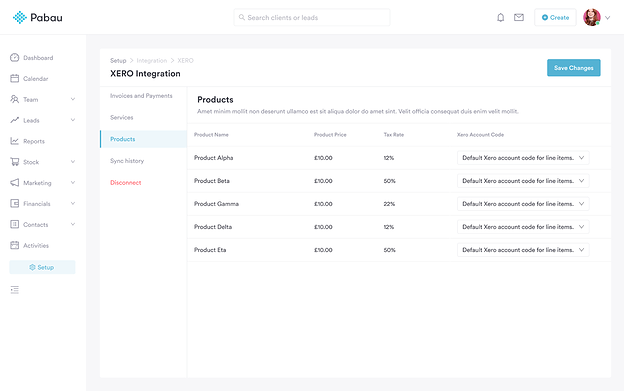Screen dimensions: 624x391
Task: Collapse sidebar using menu-fold icon
Action: 15,290
